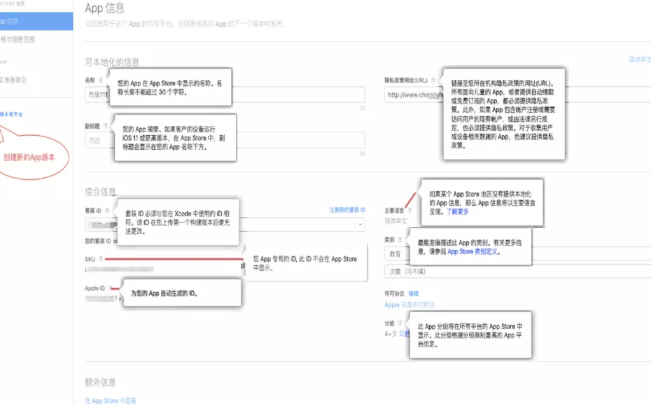651x416 pixels.
Task: Click the 综合信息 section heading
Action: (101, 192)
